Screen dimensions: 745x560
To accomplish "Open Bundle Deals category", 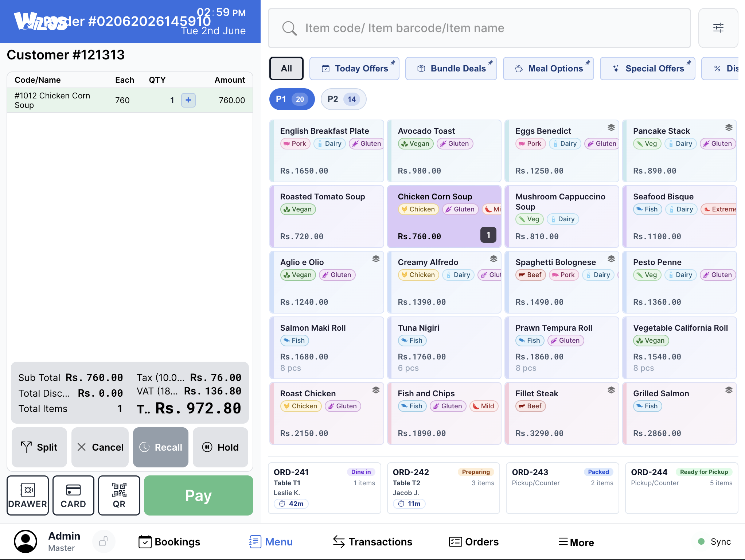I will pyautogui.click(x=451, y=69).
